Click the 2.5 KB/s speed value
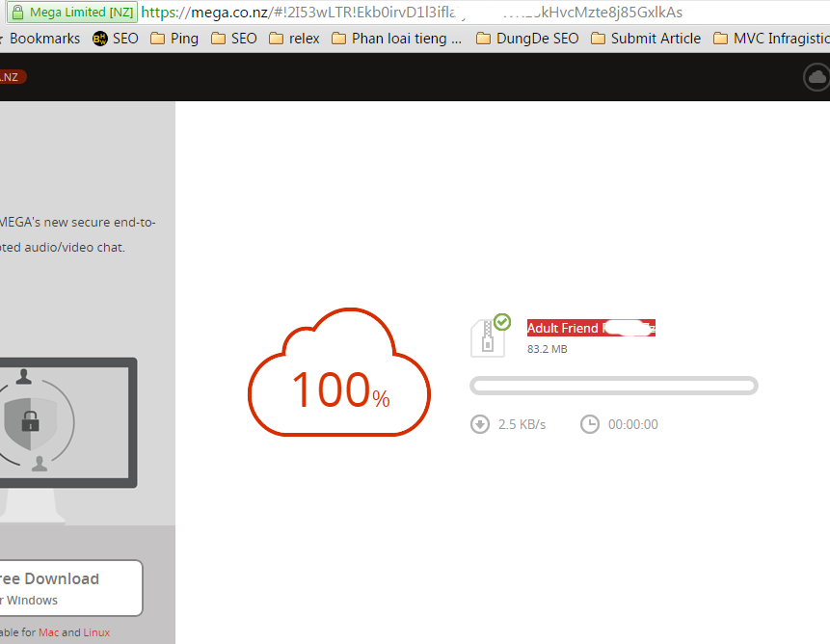830x644 pixels. 522,424
